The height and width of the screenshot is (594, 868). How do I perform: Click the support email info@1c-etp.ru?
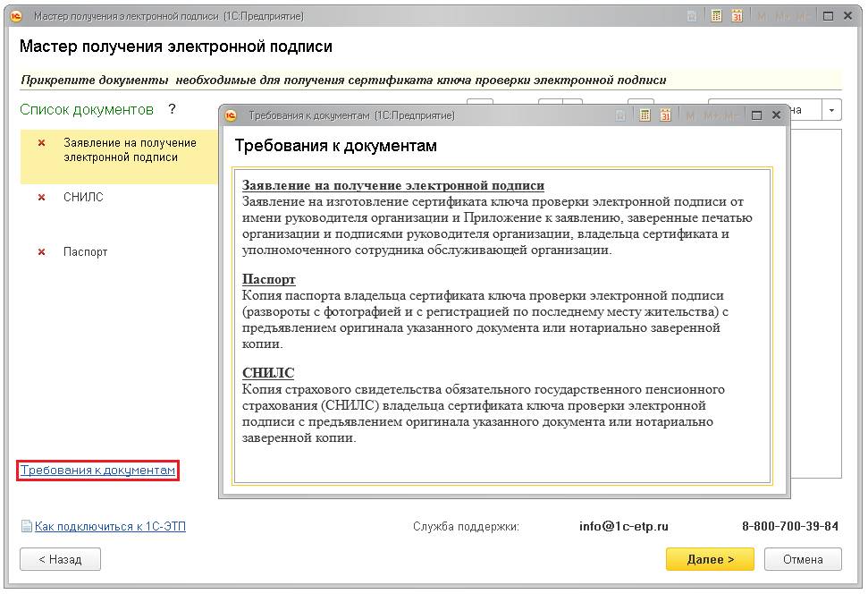[x=623, y=526]
